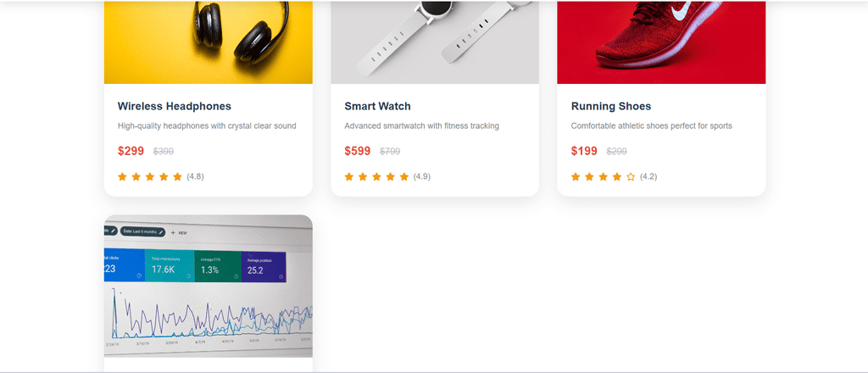Click the third star under Smart Watch
This screenshot has height=373, width=868.
[x=376, y=176]
